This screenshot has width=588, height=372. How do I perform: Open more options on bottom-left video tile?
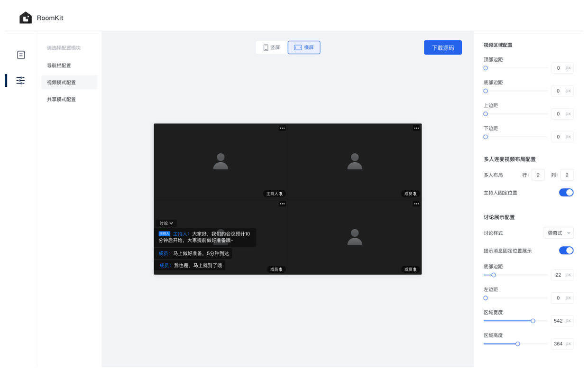click(282, 204)
